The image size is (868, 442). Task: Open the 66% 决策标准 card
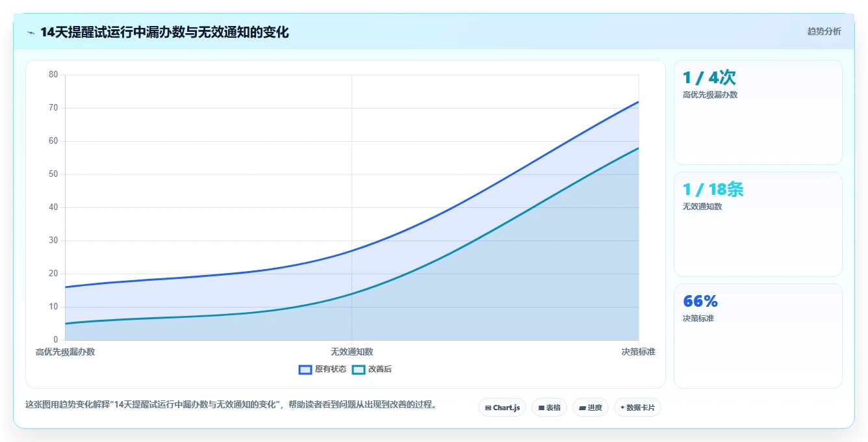pos(758,336)
